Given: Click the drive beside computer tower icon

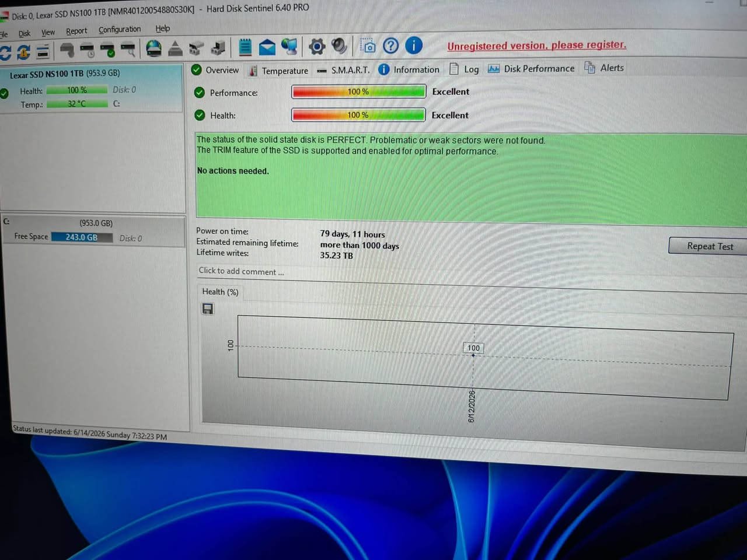Looking at the screenshot, I should [x=218, y=48].
